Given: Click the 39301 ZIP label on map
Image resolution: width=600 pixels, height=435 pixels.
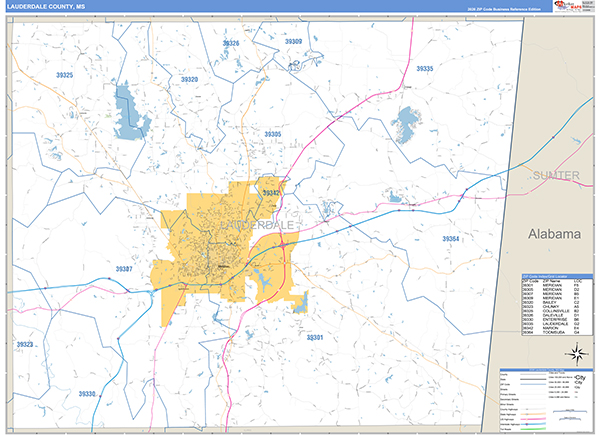Looking at the screenshot, I should tap(315, 338).
